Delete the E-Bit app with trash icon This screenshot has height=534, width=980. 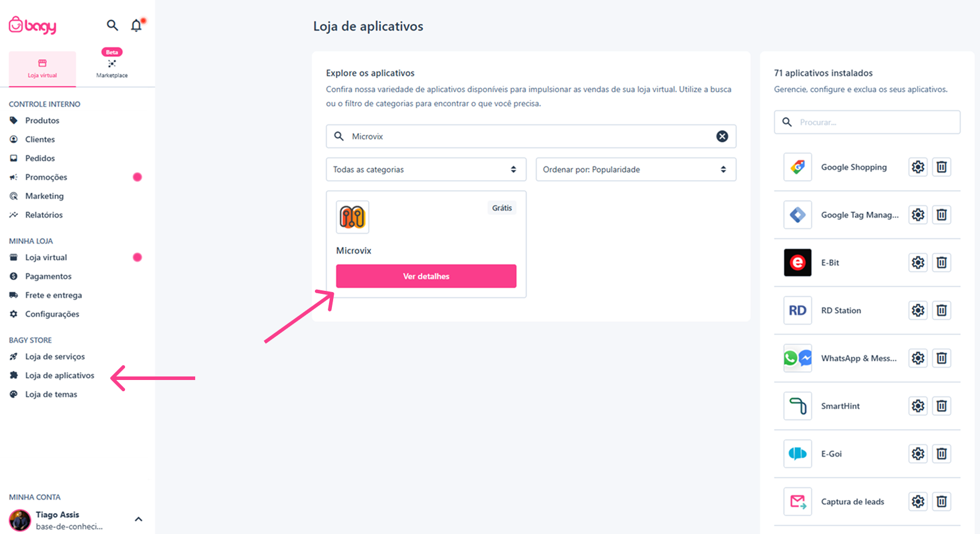pos(942,263)
